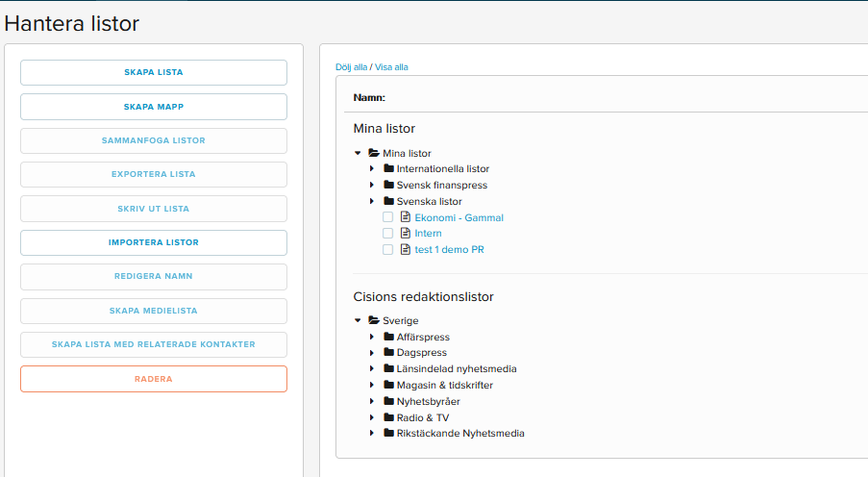Image resolution: width=868 pixels, height=477 pixels.
Task: Click Redigera namn button
Action: [x=154, y=276]
